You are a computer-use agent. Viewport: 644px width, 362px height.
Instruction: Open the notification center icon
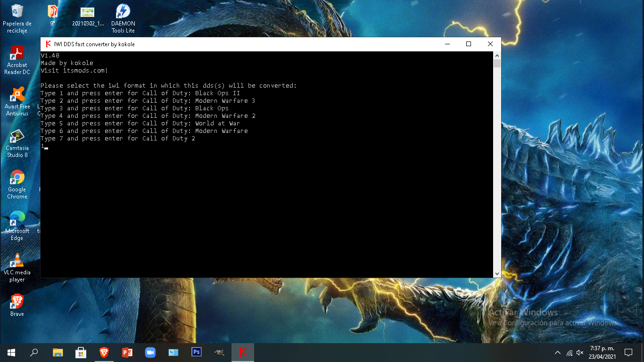[628, 352]
